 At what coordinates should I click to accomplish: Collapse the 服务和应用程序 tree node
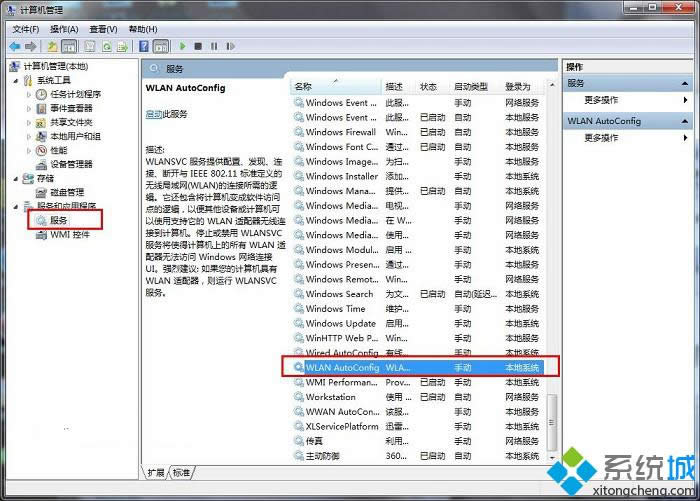point(16,207)
